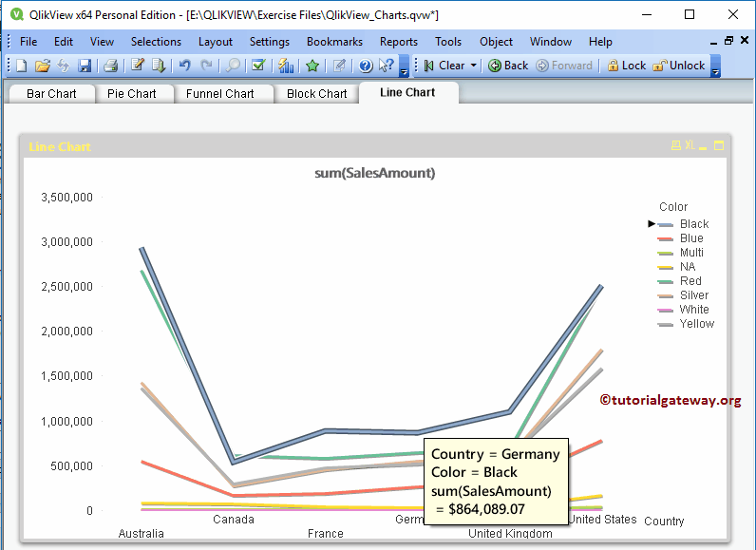Select the Line Chart tab

pos(407,92)
